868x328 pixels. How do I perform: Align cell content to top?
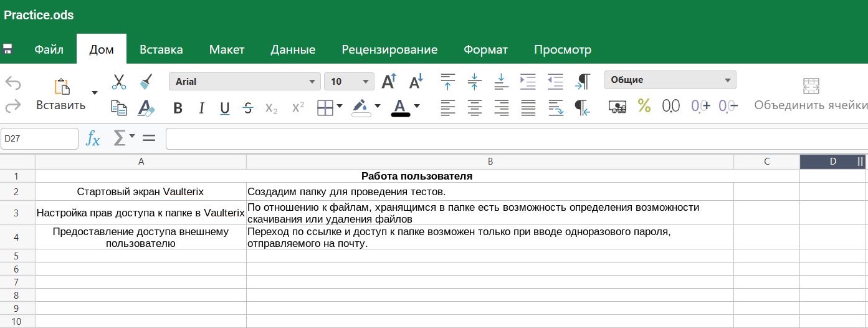pyautogui.click(x=448, y=81)
